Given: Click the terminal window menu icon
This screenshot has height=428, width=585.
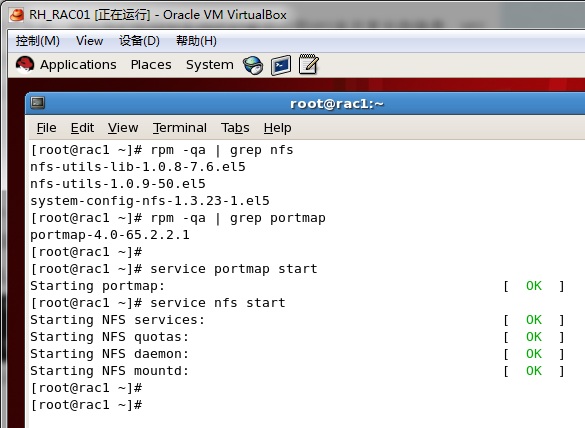Looking at the screenshot, I should pos(38,103).
